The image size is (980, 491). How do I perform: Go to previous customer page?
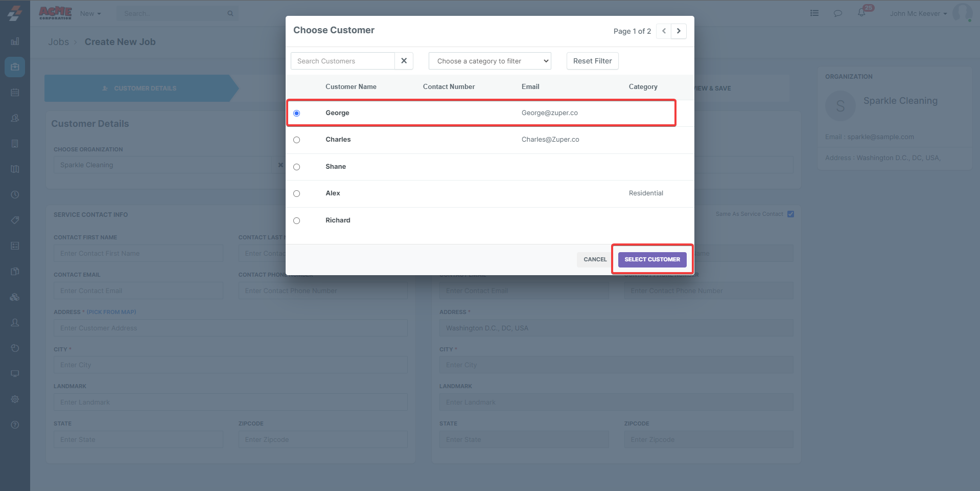664,31
